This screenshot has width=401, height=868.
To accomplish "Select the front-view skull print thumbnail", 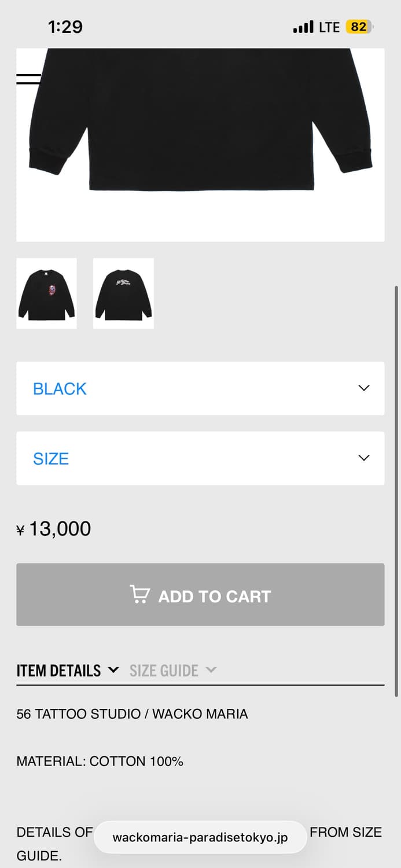I will pos(47,293).
